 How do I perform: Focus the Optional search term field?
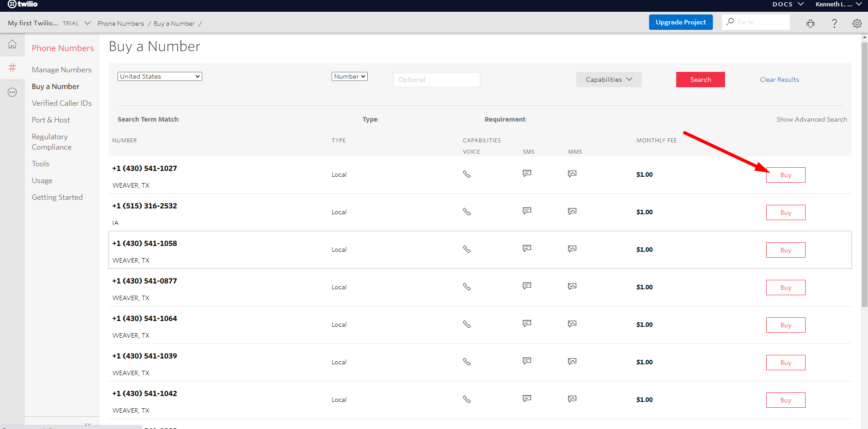pyautogui.click(x=436, y=80)
